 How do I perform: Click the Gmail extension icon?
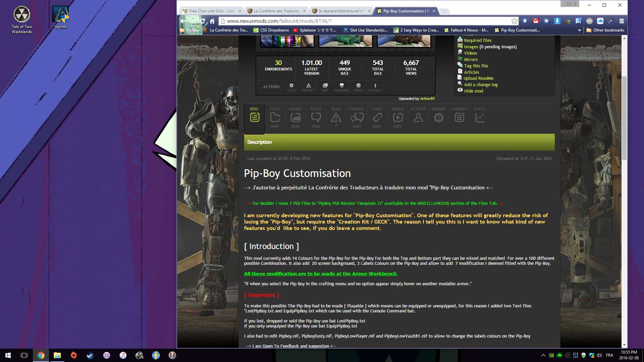pos(536,21)
